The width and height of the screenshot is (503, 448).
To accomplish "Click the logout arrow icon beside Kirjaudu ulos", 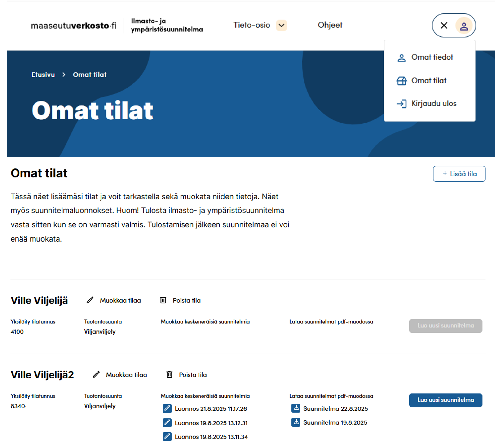I will pos(402,104).
